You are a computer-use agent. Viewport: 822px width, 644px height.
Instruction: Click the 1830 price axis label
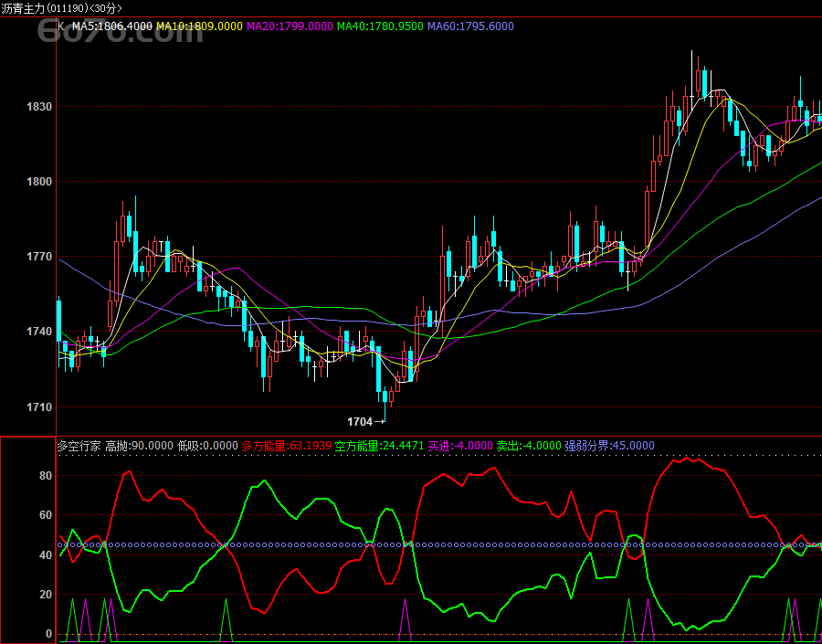pyautogui.click(x=39, y=107)
